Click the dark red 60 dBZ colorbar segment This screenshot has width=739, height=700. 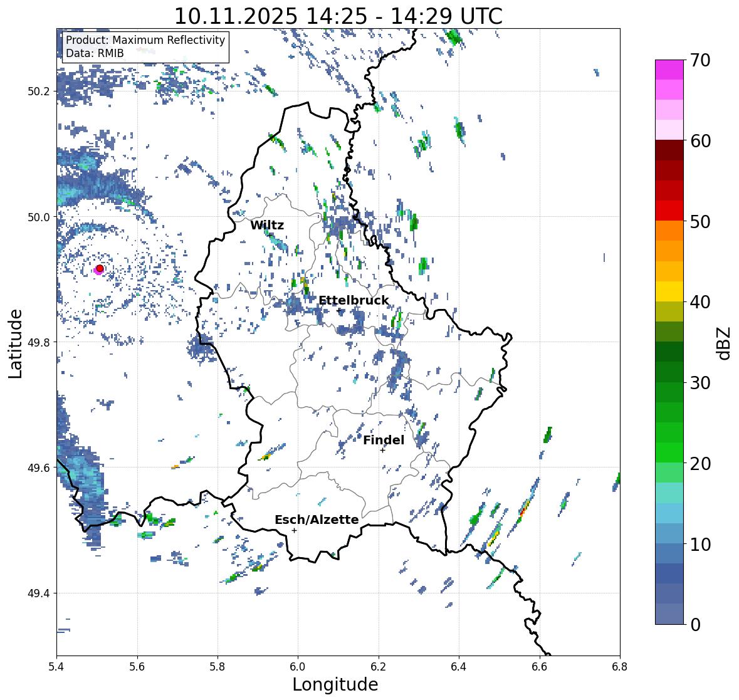(x=669, y=150)
